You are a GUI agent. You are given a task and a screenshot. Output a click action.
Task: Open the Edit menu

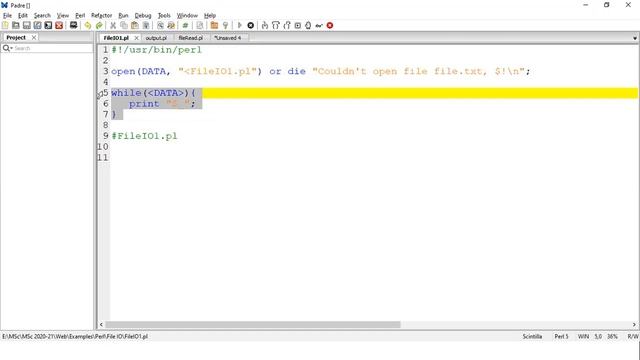click(x=23, y=16)
